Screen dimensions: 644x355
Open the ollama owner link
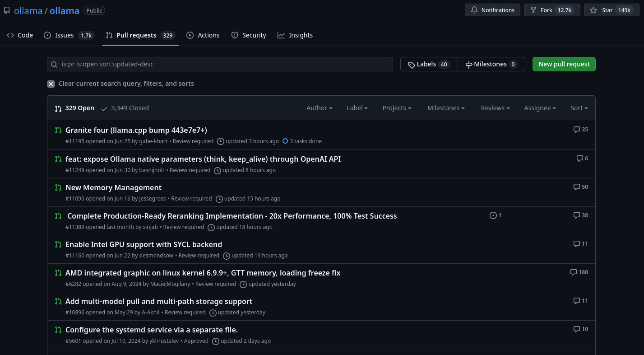28,11
